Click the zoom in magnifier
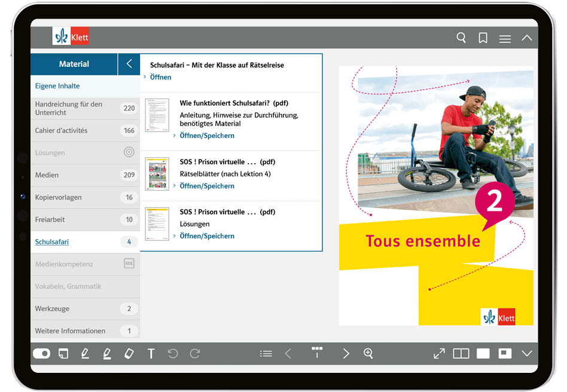Image resolution: width=567 pixels, height=392 pixels. (368, 353)
